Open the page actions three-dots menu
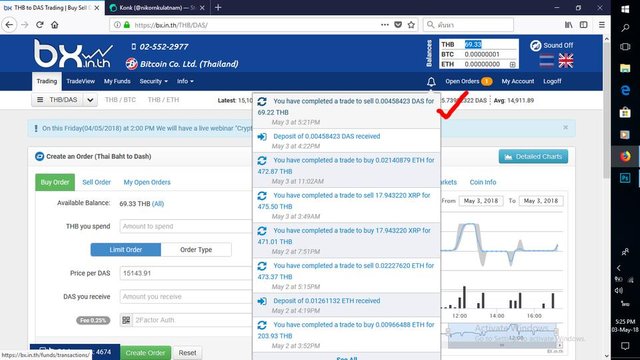640x360 pixels. [x=385, y=25]
